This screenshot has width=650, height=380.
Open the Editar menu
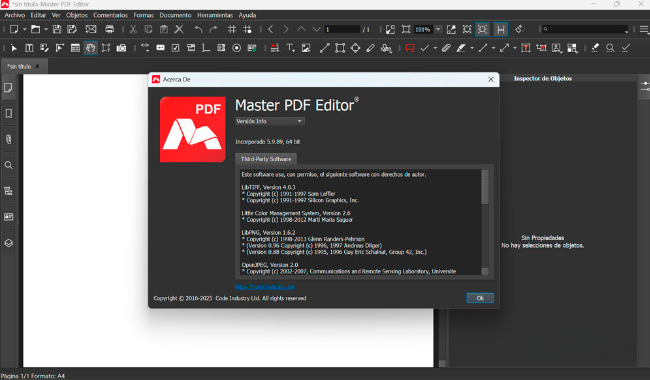coord(38,15)
